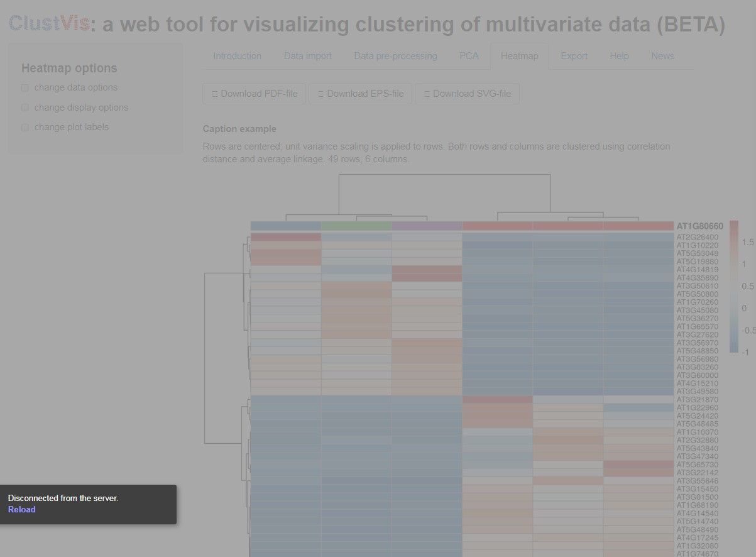756x557 pixels.
Task: Click row label AT5G53048
Action: tap(697, 254)
